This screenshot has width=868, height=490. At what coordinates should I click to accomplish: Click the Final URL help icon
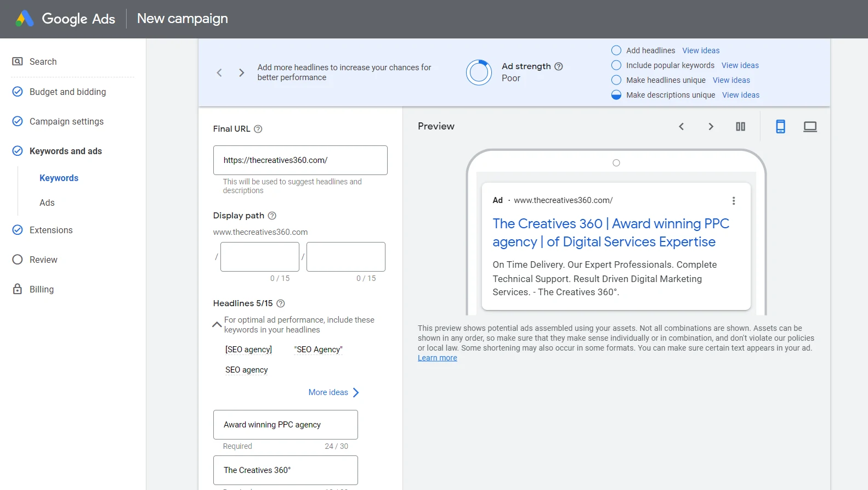click(x=258, y=129)
